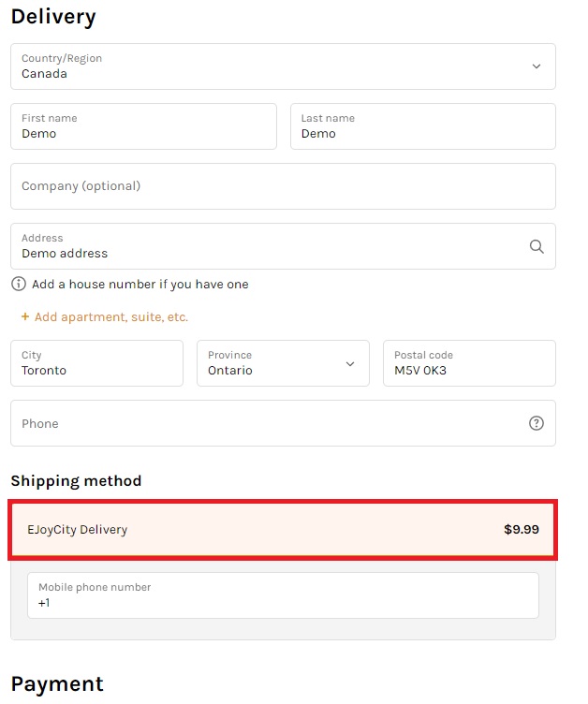The width and height of the screenshot is (588, 704).
Task: Click the City field showing Toronto
Action: point(97,363)
